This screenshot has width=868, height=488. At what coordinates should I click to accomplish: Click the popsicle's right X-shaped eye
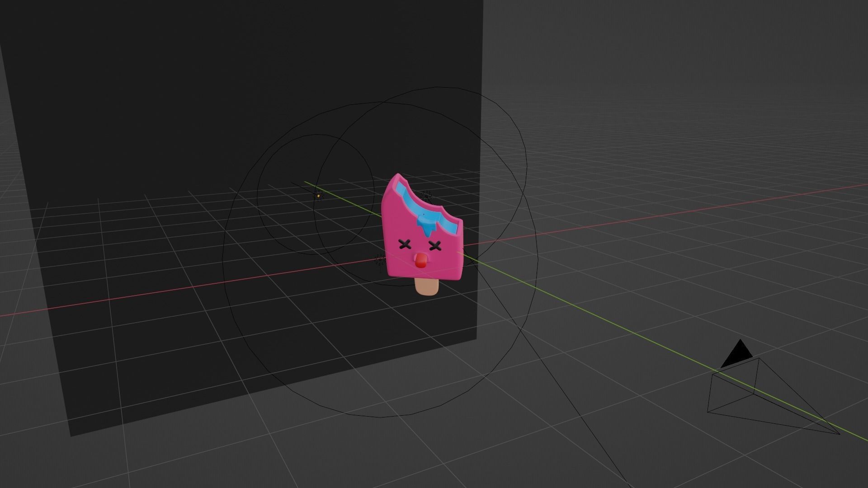pyautogui.click(x=435, y=246)
